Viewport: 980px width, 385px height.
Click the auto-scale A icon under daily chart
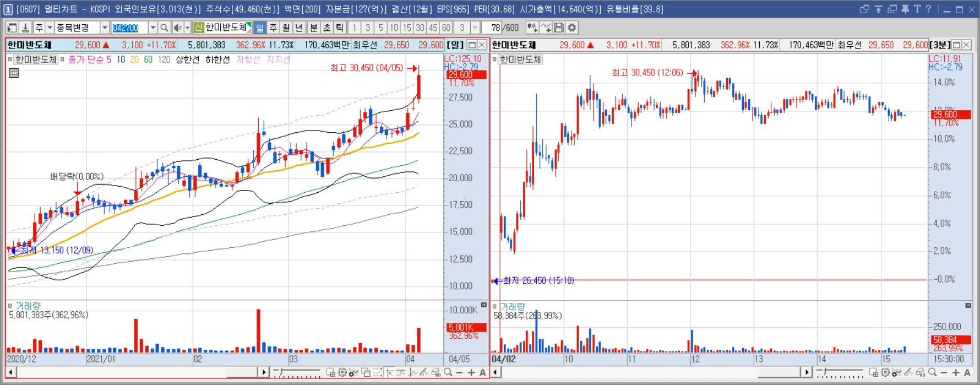coord(483,373)
